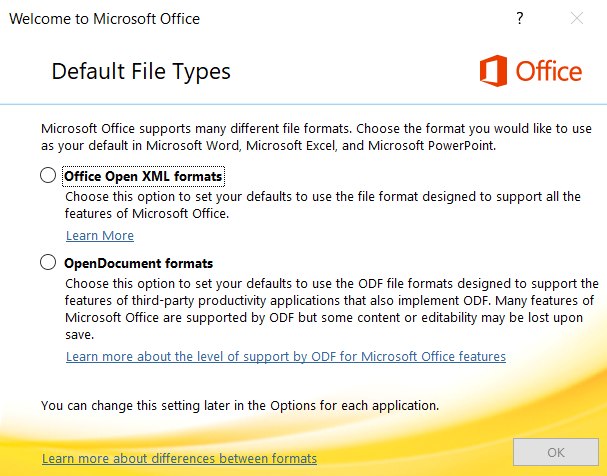607x476 pixels.
Task: Click the "change this setting later" note
Action: [240, 406]
